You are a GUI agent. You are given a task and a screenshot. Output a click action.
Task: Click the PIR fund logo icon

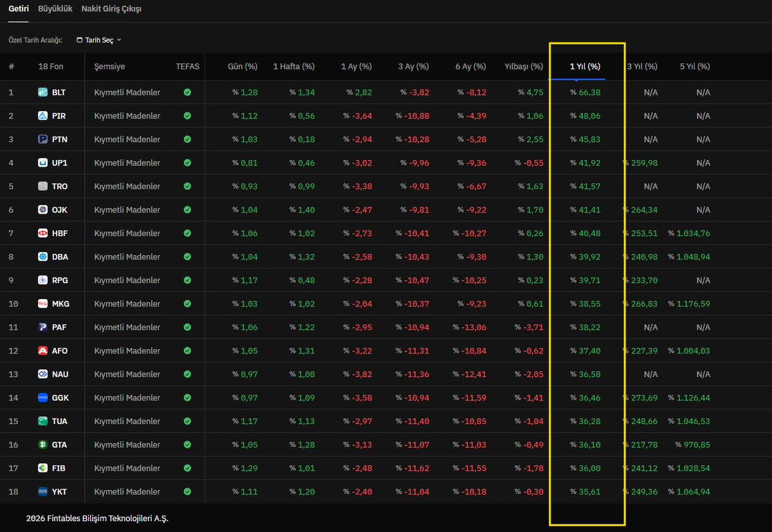pyautogui.click(x=42, y=116)
